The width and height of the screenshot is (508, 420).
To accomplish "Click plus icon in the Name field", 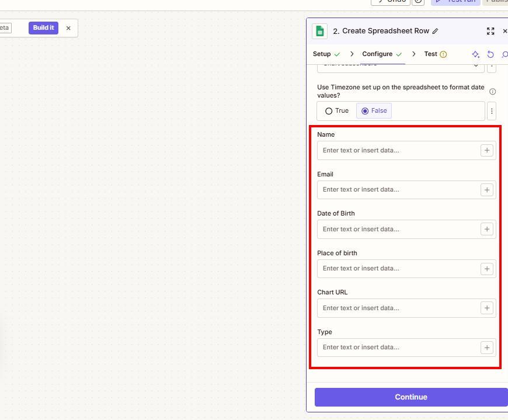I will coord(486,150).
